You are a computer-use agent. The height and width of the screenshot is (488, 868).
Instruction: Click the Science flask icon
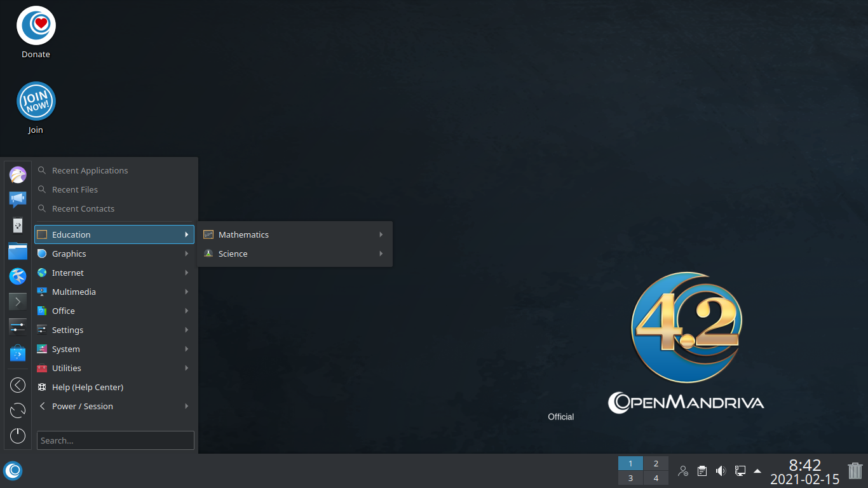208,254
